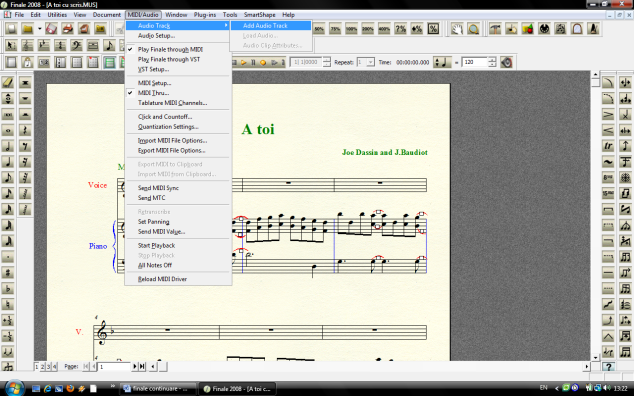
Task: Click the page number input field
Action: 114,366
